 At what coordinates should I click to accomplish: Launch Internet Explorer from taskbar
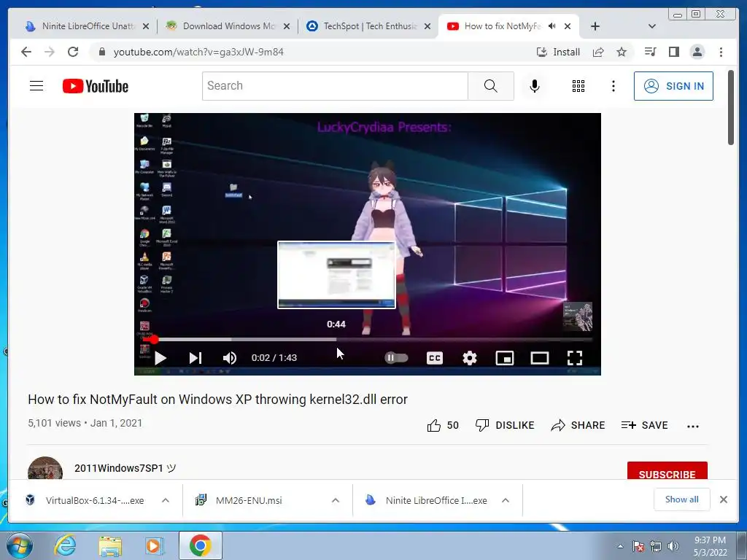tap(65, 545)
